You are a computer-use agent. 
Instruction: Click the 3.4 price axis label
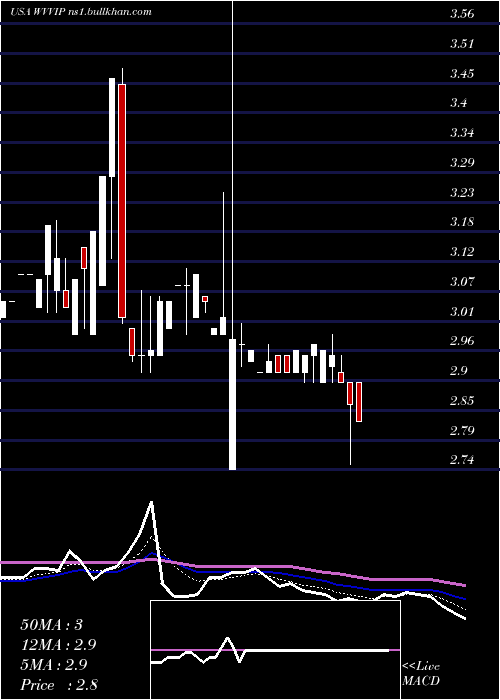tap(459, 103)
